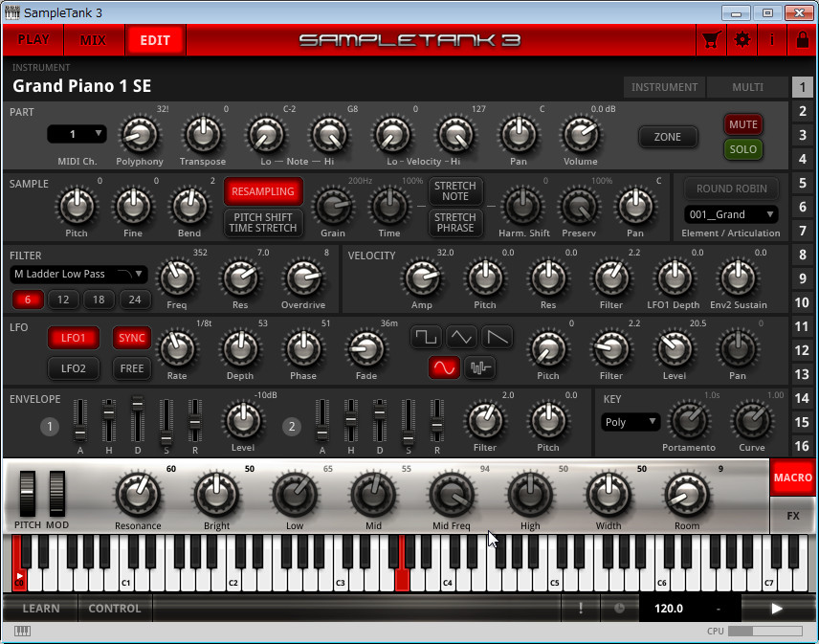Click the MOD wheel
The image size is (819, 644).
click(x=57, y=494)
